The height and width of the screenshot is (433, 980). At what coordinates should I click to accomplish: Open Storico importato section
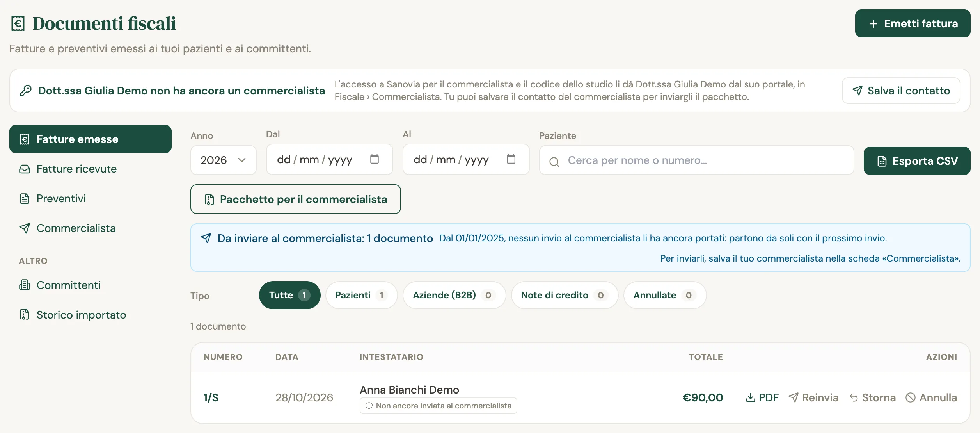pos(91,315)
